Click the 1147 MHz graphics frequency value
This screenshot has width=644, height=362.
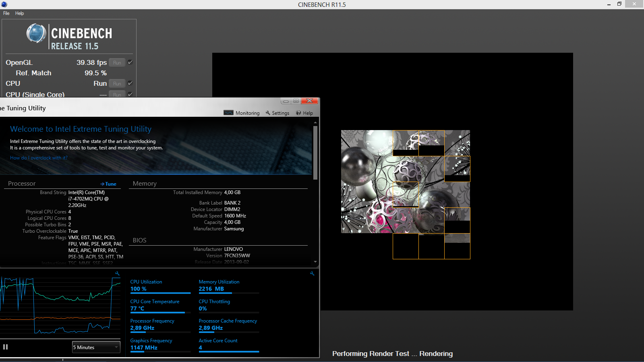(144, 348)
